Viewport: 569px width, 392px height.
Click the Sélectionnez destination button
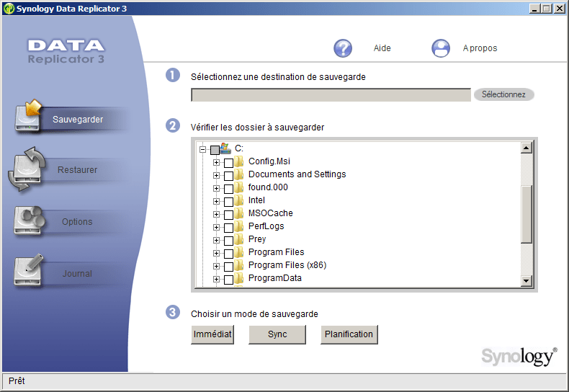coord(503,94)
